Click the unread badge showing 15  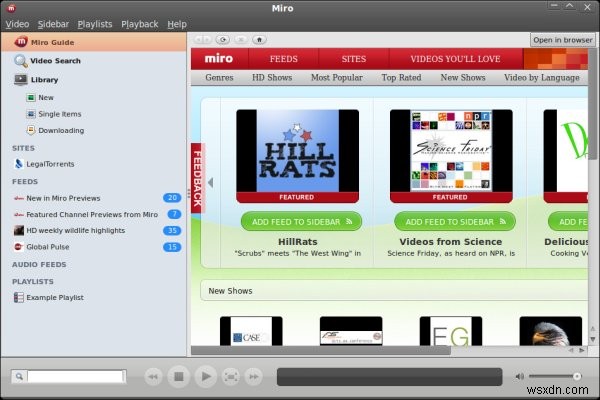(172, 247)
